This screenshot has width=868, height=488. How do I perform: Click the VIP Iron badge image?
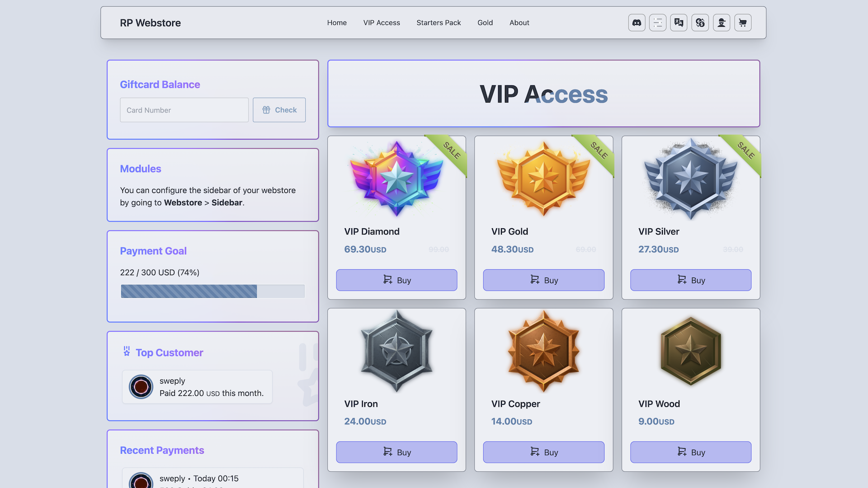coord(396,351)
